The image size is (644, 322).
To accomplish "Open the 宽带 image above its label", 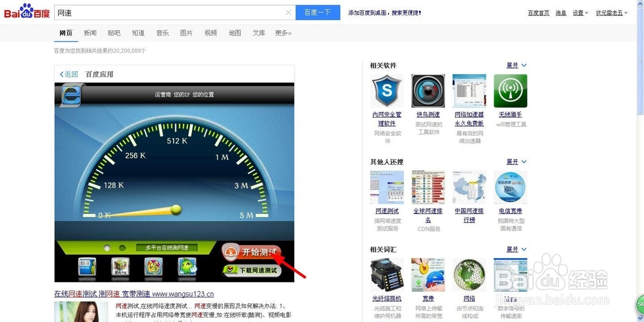I will 428,275.
